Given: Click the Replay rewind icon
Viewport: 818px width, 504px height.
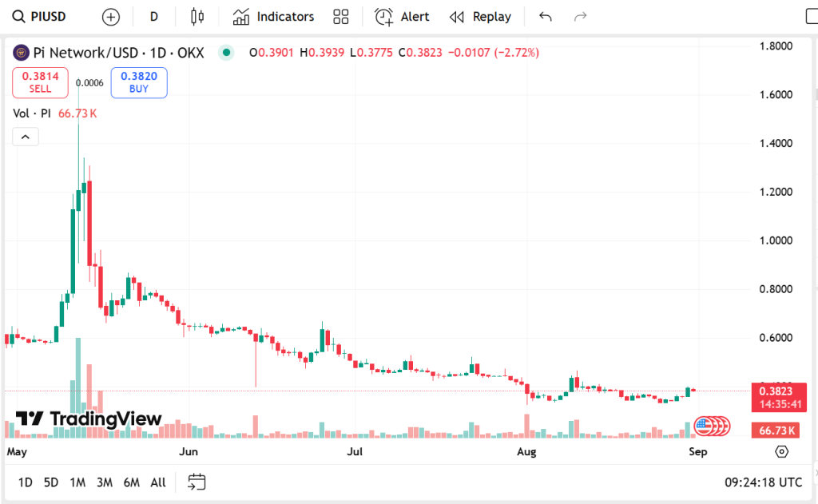Looking at the screenshot, I should (x=456, y=18).
